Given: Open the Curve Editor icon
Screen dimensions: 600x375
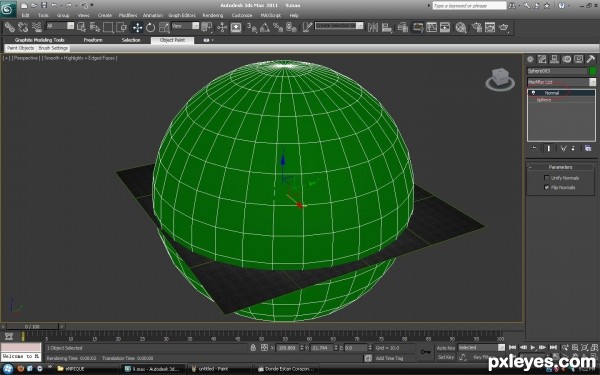Looking at the screenshot, I should (x=431, y=27).
